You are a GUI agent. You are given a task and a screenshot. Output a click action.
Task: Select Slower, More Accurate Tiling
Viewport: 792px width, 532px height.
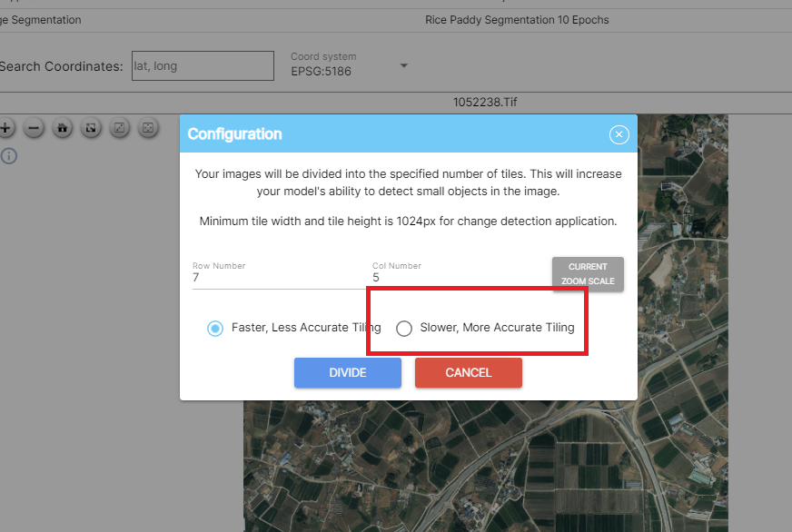click(404, 328)
